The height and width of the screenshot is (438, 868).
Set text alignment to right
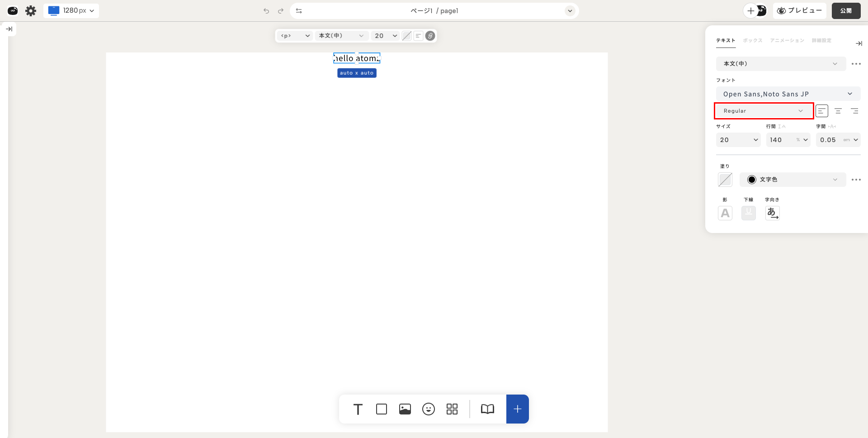pos(854,111)
